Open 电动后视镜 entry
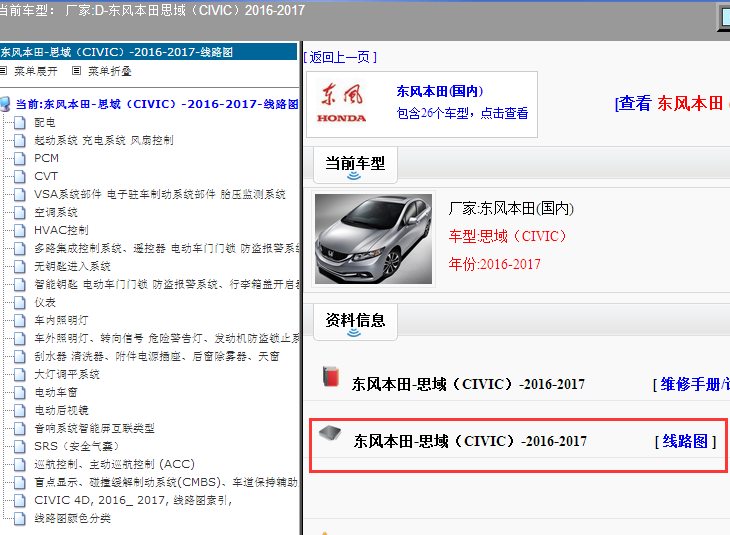The height and width of the screenshot is (535, 730). coord(61,411)
